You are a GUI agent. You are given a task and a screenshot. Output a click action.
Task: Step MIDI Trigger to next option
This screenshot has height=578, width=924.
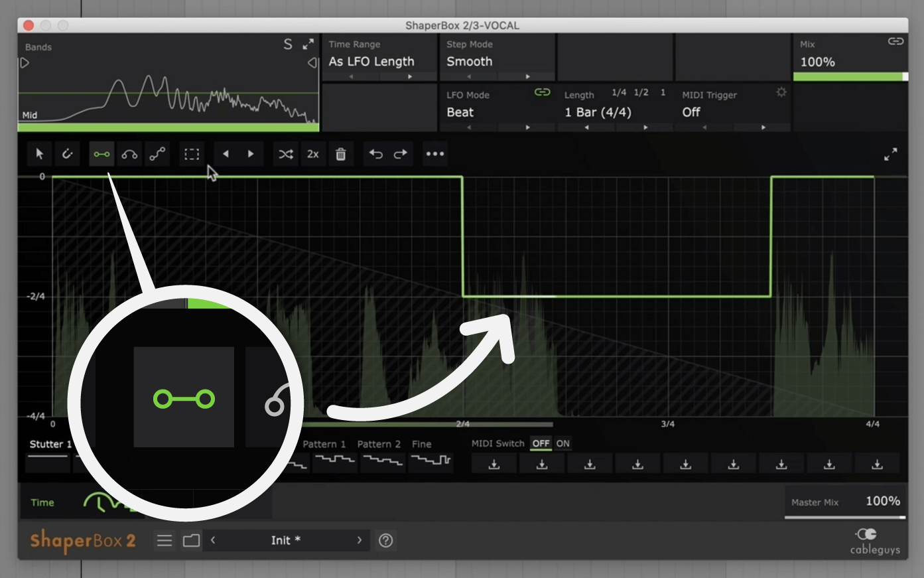(x=763, y=127)
